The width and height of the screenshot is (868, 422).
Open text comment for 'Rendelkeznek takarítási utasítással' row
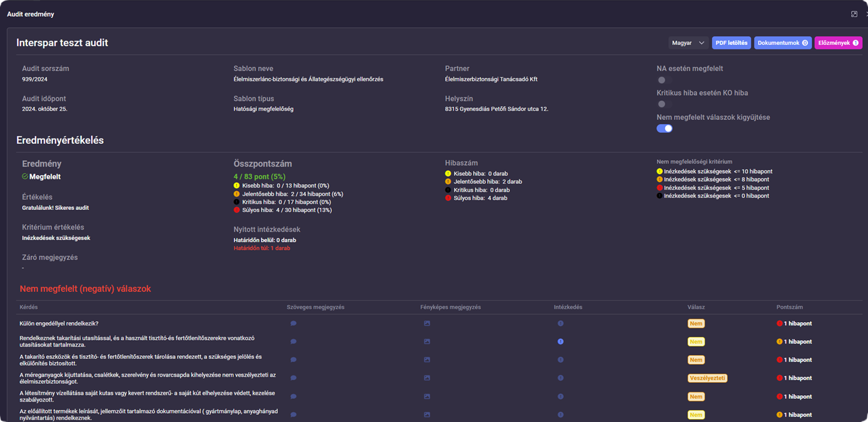293,342
